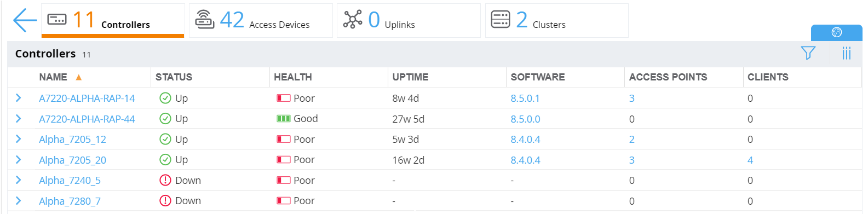Open Alpha_7205_20 clients count link
This screenshot has width=868, height=214.
click(750, 160)
